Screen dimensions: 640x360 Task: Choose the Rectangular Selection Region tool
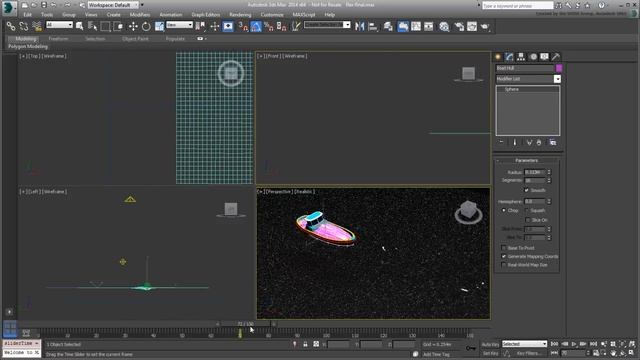105,27
